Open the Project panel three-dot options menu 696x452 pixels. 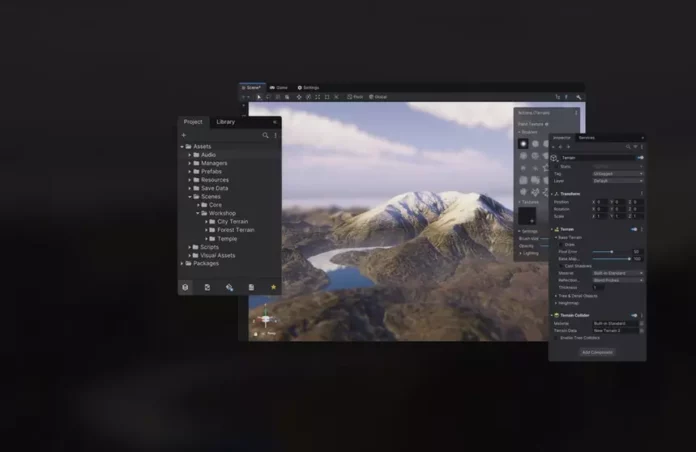(x=275, y=135)
